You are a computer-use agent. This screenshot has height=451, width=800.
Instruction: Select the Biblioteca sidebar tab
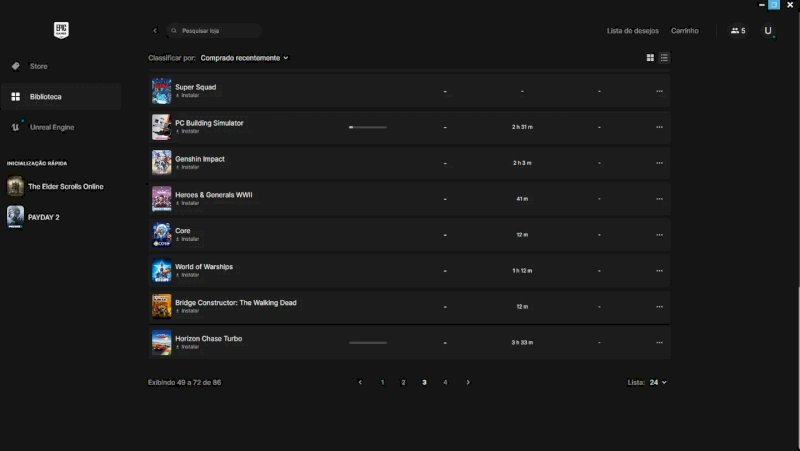45,97
